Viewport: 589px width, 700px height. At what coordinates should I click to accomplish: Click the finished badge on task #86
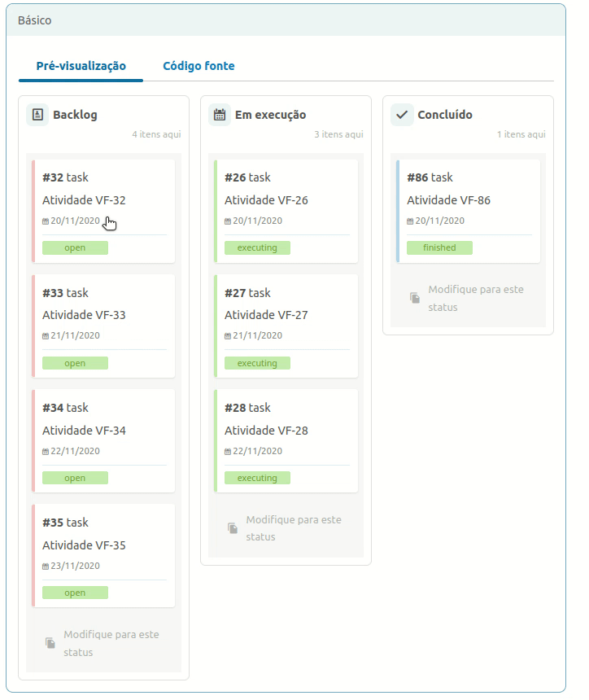click(x=439, y=248)
